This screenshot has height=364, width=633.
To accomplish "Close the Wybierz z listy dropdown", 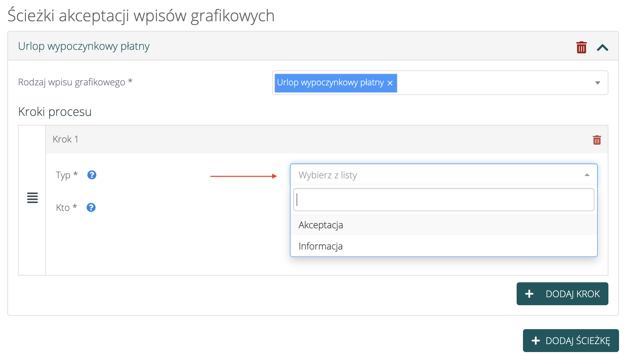I will [587, 175].
